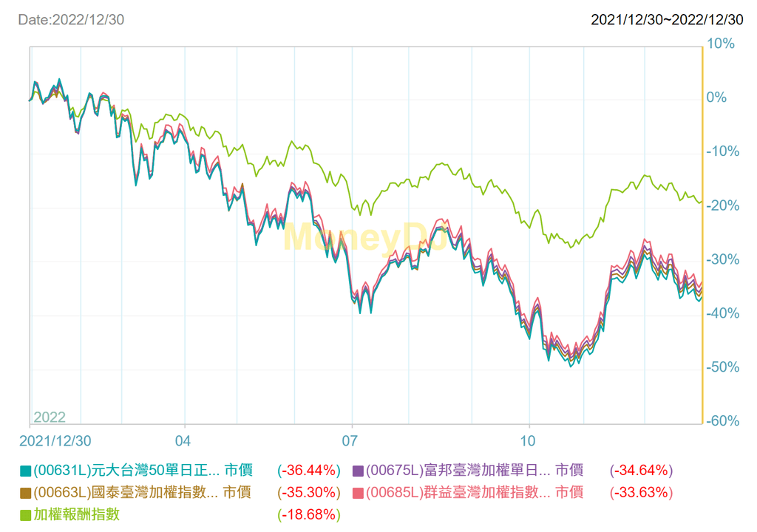Select the 加權報酬指數 legend label
This screenshot has width=757, height=532.
pyautogui.click(x=76, y=514)
